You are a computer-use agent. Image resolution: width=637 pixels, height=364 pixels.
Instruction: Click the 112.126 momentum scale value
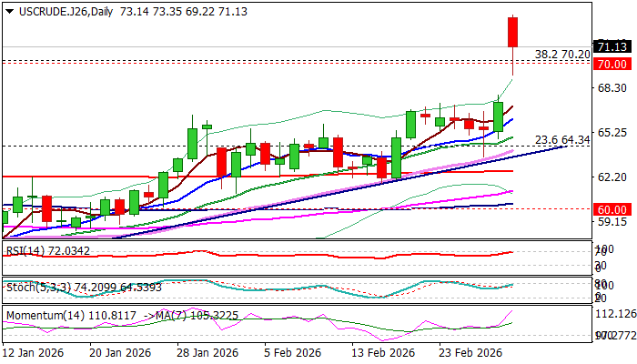[613, 314]
